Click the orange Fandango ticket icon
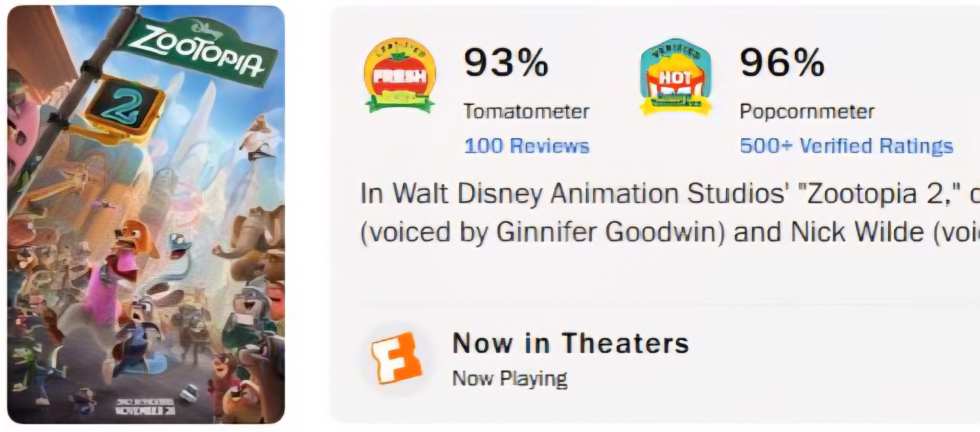 [396, 358]
